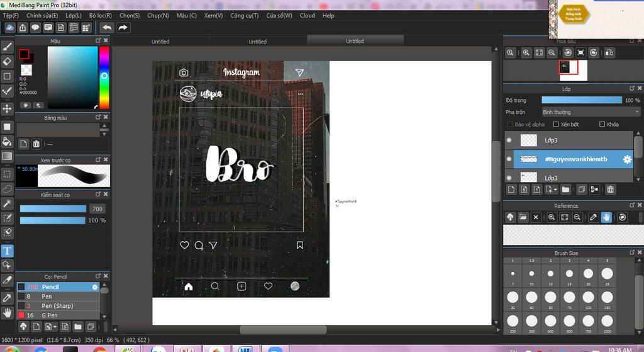Select the Brush tool in left toolbar
The width and height of the screenshot is (644, 352).
click(x=8, y=47)
